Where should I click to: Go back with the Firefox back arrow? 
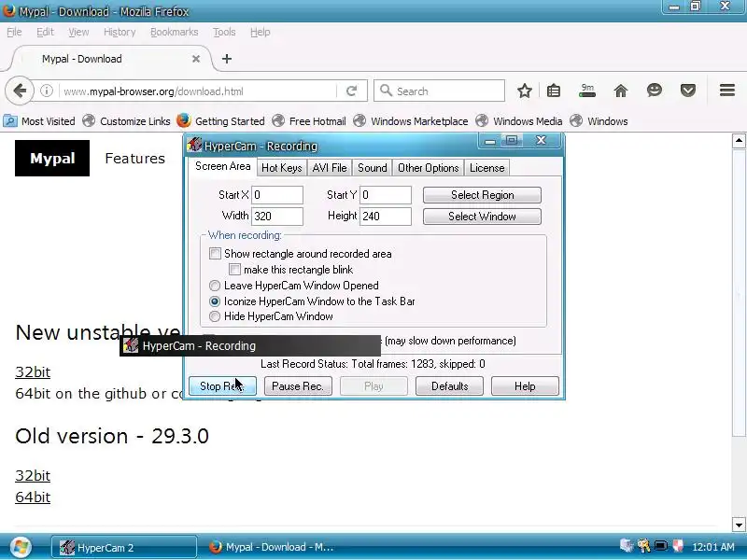click(20, 91)
